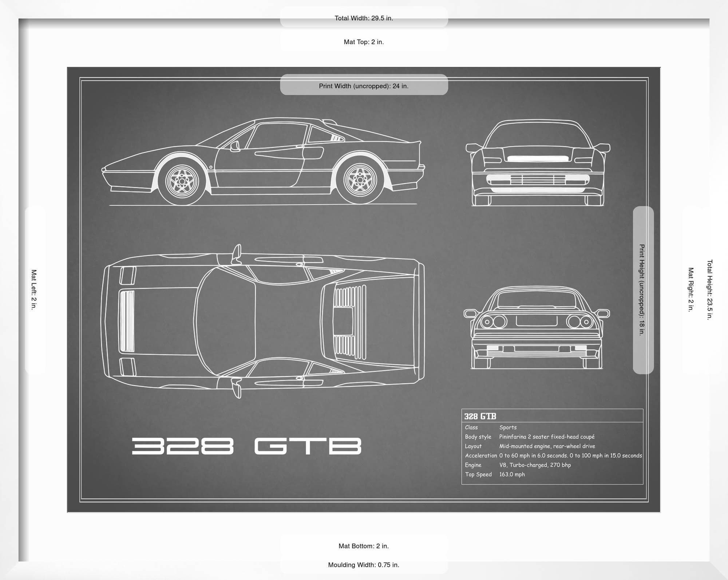Click 'Mid-mounted engine, rear-wheel drive' text
The height and width of the screenshot is (580, 728).
point(547,446)
